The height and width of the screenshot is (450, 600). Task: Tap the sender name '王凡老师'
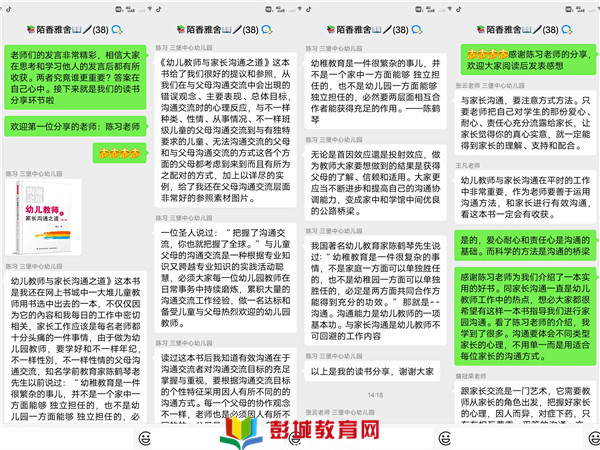[468, 165]
